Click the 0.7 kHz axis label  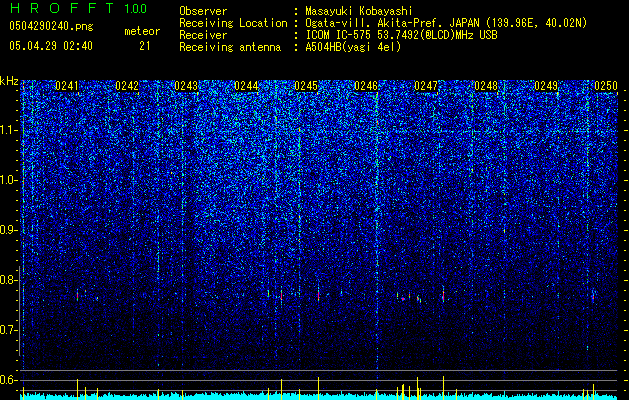(9, 330)
